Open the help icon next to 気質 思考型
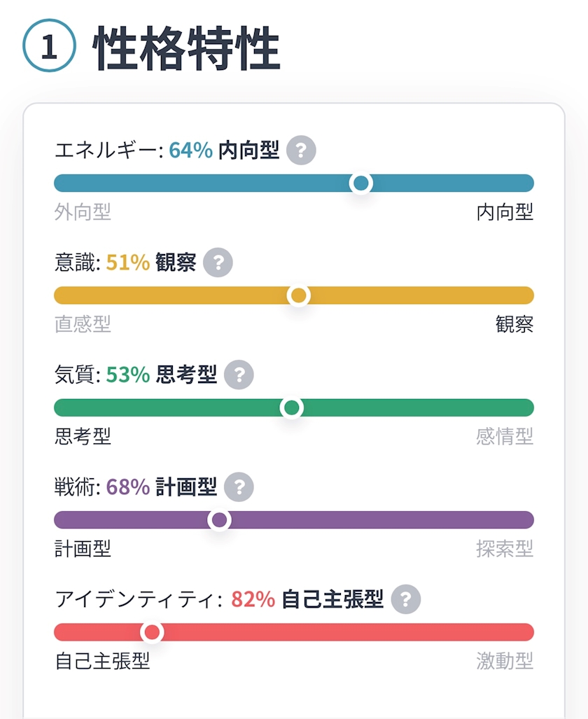Viewport: 588px width, 719px height. pyautogui.click(x=239, y=375)
